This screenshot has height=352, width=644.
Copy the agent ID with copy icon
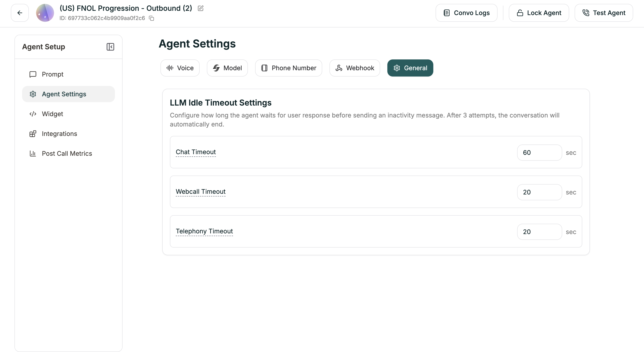pyautogui.click(x=151, y=18)
